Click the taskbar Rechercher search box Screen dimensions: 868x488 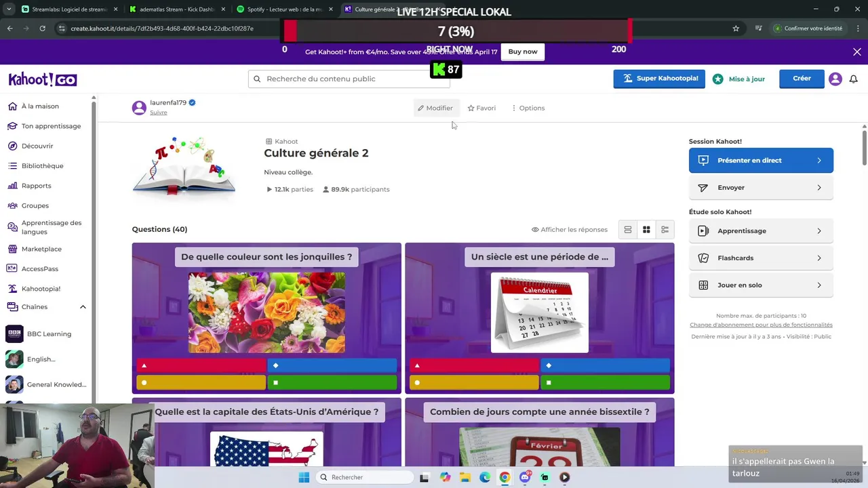363,477
